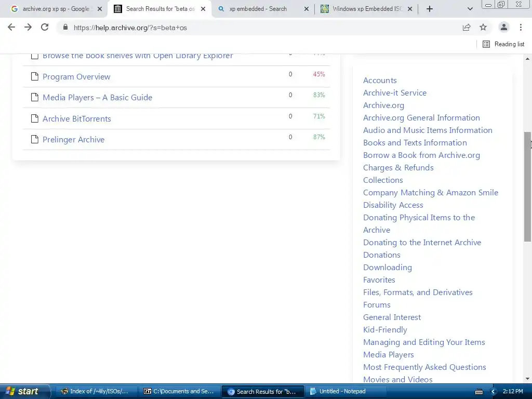Reload the current page

(45, 27)
